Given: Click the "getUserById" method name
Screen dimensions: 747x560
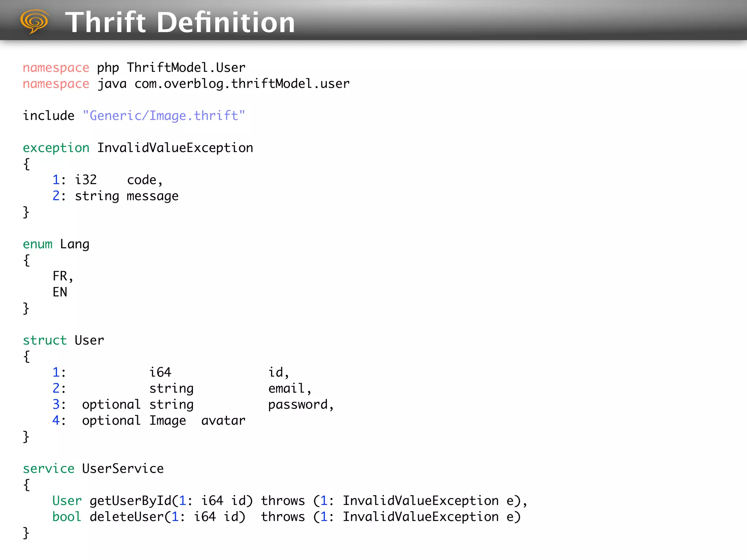Looking at the screenshot, I should (130, 501).
